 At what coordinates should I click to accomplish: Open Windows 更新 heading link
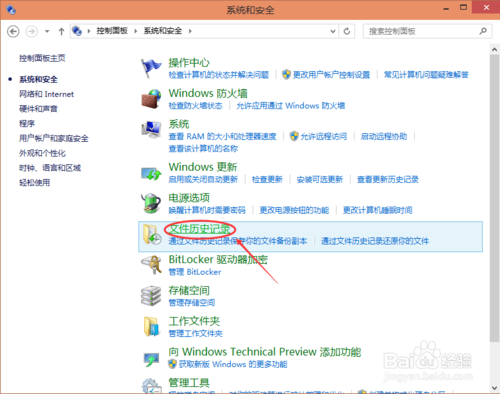pyautogui.click(x=203, y=167)
